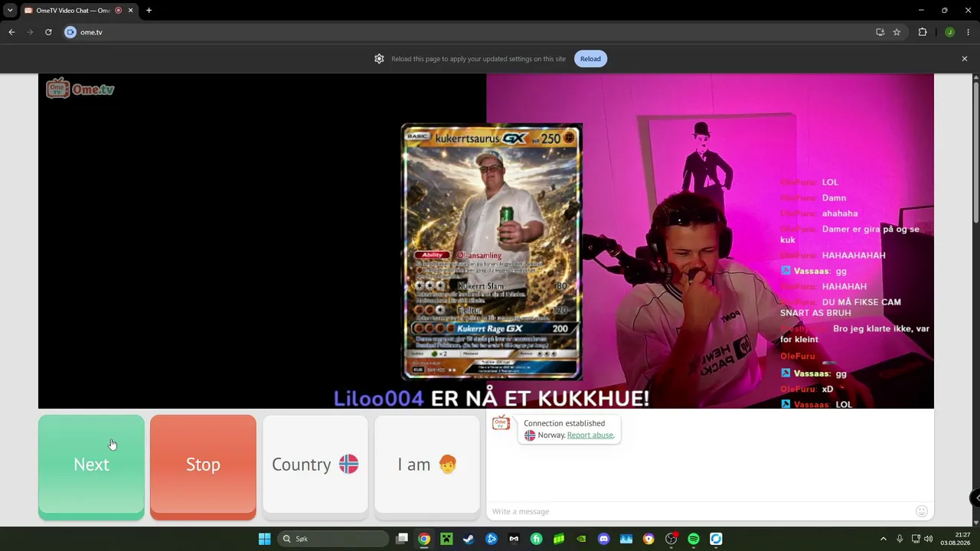
Task: Refresh the page with the reload icon
Action: coord(48,32)
